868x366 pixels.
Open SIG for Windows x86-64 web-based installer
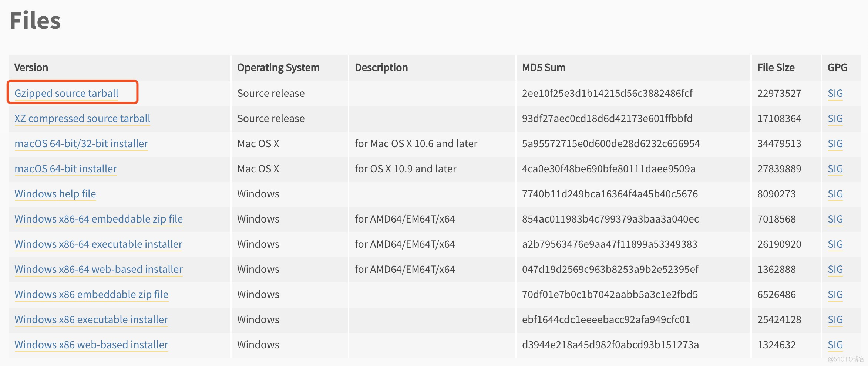(x=835, y=270)
